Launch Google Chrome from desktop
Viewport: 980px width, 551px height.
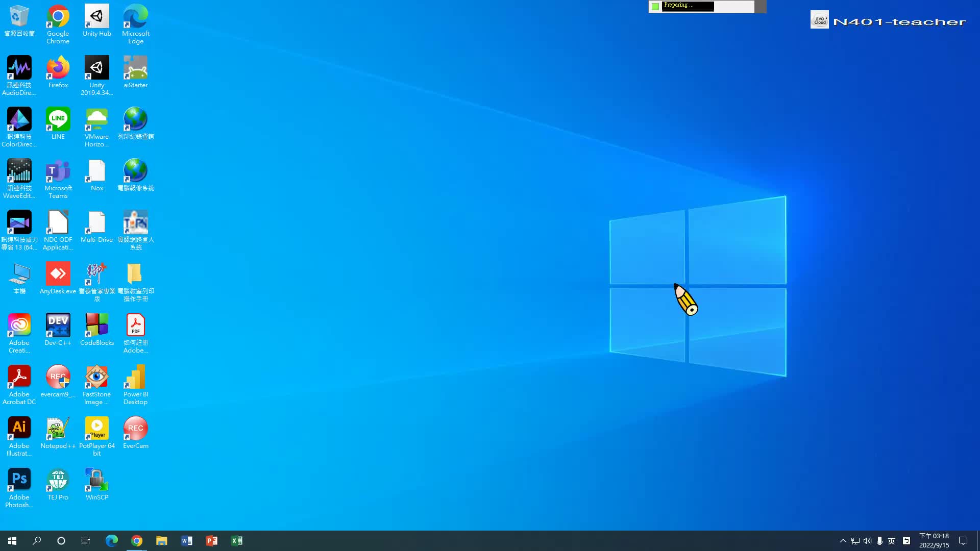58,24
